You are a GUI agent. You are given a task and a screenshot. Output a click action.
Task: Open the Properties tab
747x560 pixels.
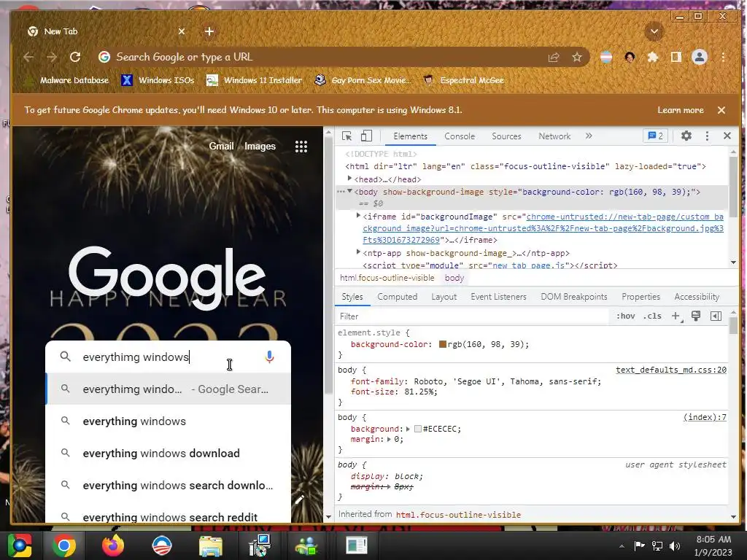(640, 297)
